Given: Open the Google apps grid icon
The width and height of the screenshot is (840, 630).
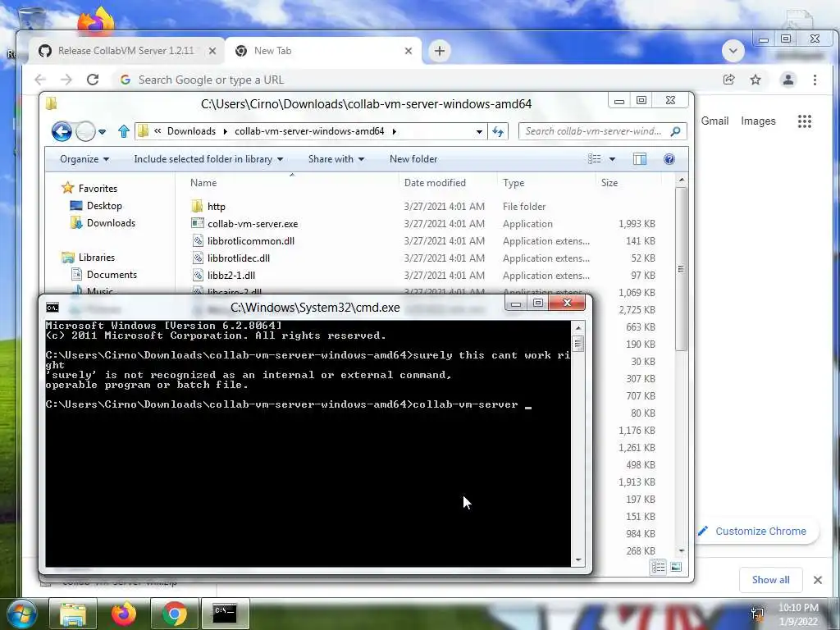Looking at the screenshot, I should (x=804, y=121).
